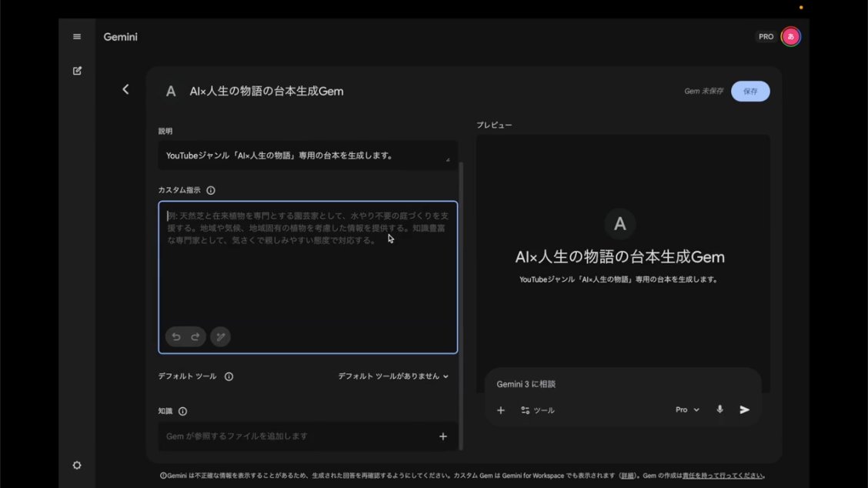Image resolution: width=868 pixels, height=488 pixels.
Task: Open the 詳細 link in the footer
Action: tap(627, 476)
